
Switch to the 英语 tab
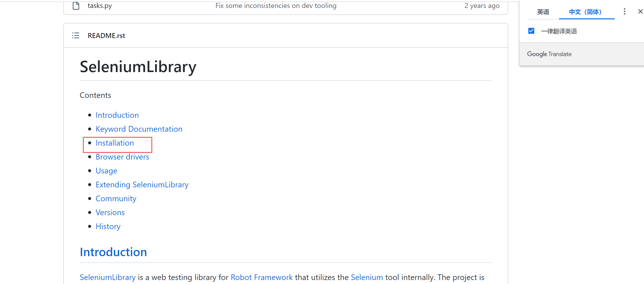543,12
